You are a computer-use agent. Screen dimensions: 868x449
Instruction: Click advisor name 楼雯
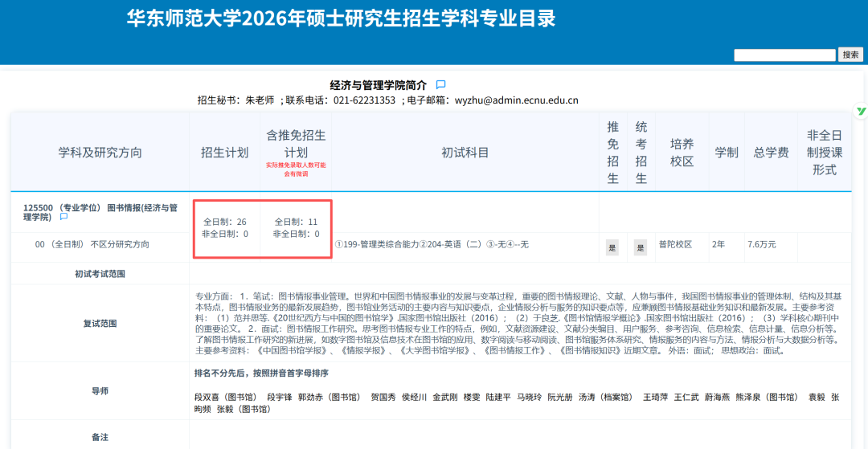(473, 397)
